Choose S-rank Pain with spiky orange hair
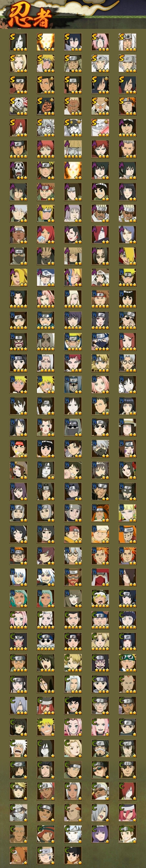 pos(127,106)
